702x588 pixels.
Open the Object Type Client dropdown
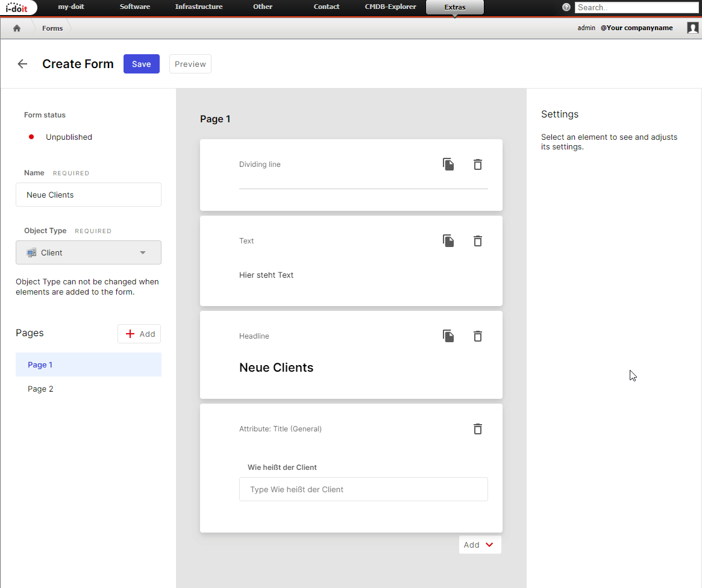[89, 252]
